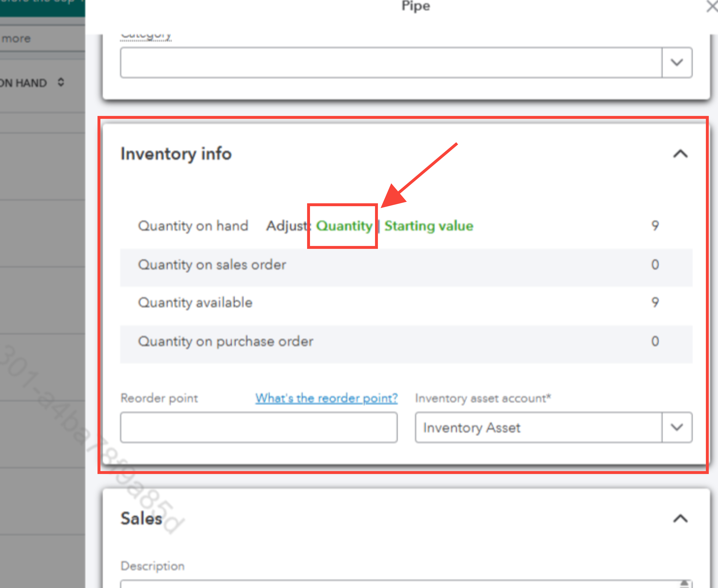718x588 pixels.
Task: Collapse the Inventory info section chevron
Action: point(680,154)
